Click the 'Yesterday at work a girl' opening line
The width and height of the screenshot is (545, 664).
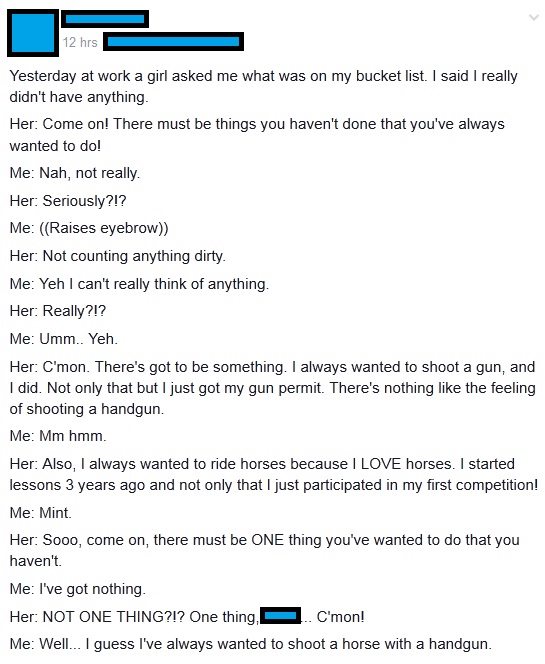(263, 86)
